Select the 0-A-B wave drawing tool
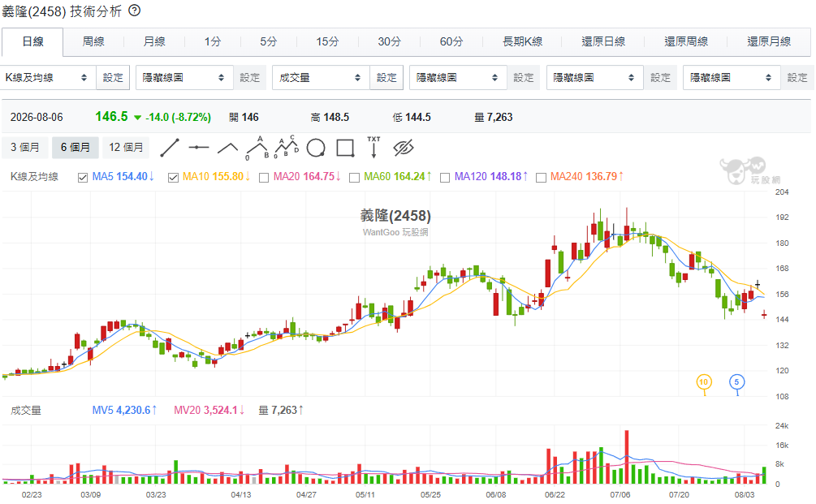Viewport: 816px width, 504px height. [x=257, y=148]
